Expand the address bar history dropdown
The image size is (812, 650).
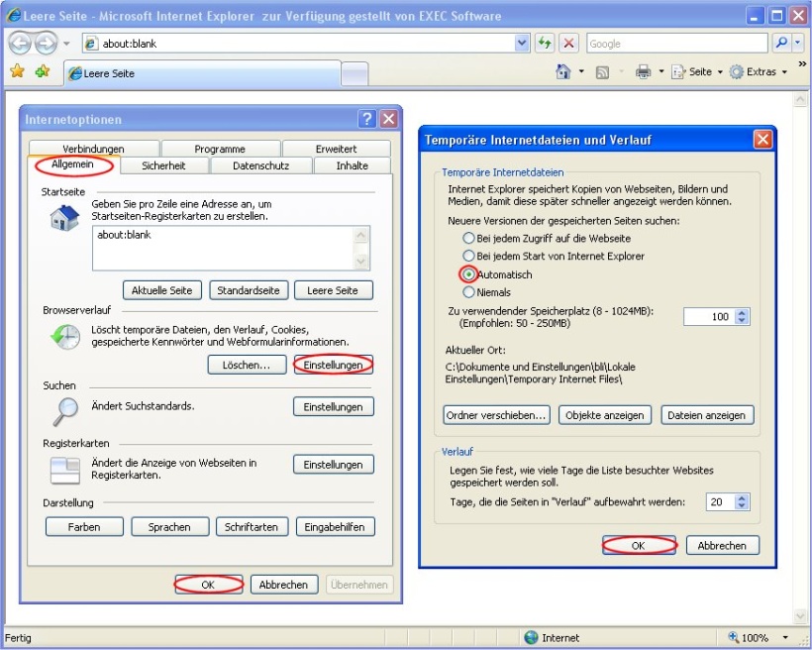[522, 44]
